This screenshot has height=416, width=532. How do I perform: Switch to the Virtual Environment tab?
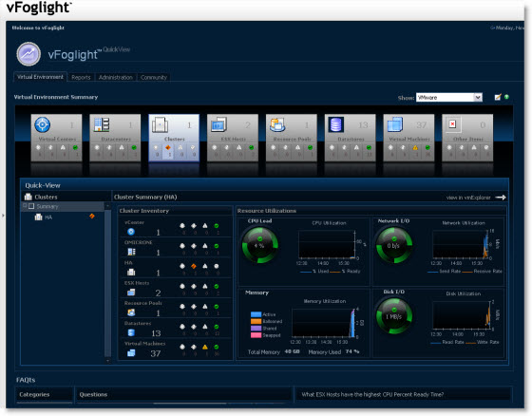(x=40, y=77)
